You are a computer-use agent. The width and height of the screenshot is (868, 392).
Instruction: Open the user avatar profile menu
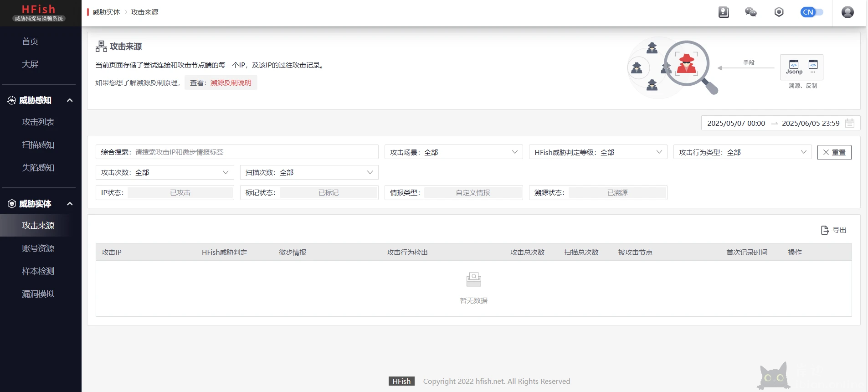[x=847, y=12]
